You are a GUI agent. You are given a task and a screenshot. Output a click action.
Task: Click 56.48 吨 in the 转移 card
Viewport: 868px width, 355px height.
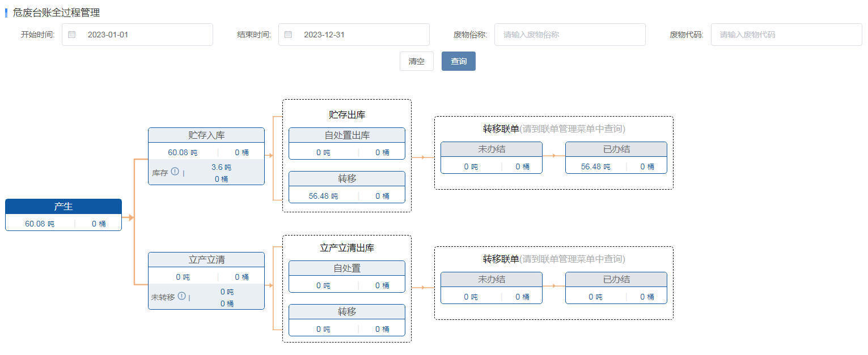click(323, 196)
